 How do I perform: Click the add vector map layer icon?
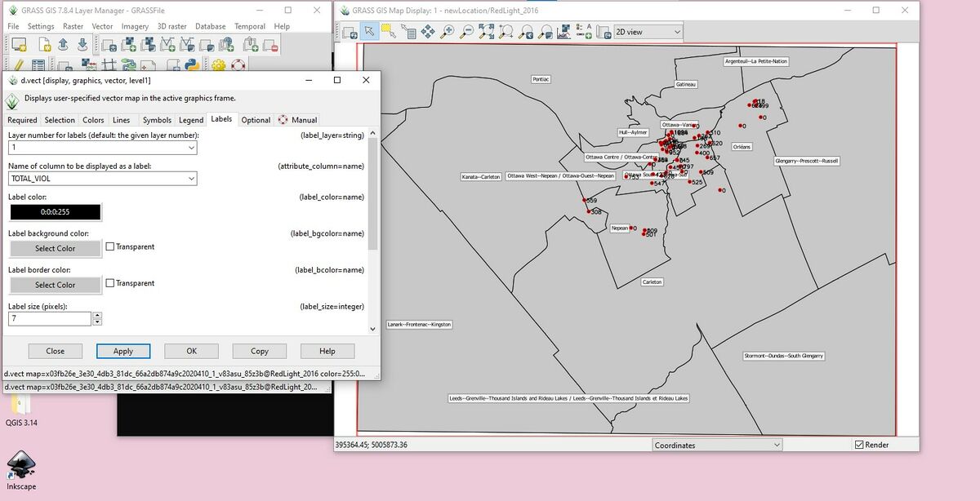tap(166, 45)
